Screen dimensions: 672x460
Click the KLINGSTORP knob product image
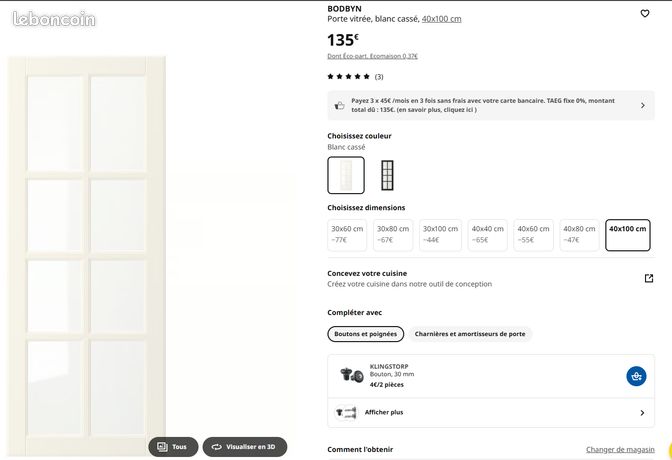(x=351, y=375)
